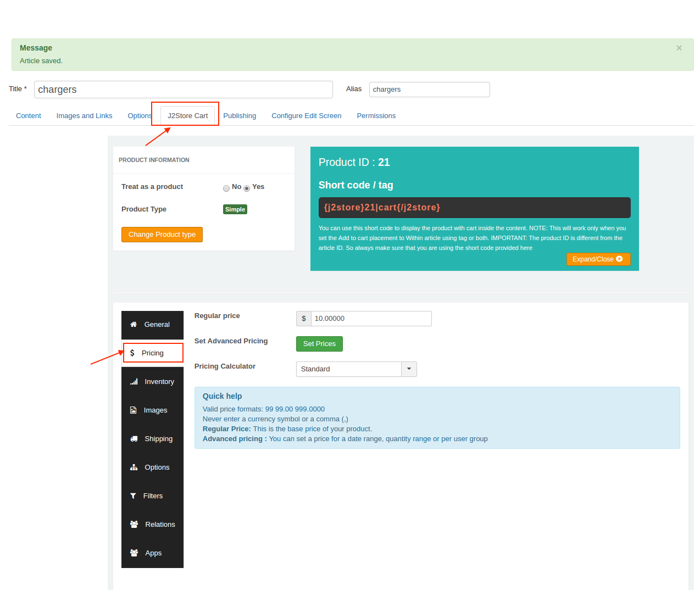Click the Change Product type button
This screenshot has width=700, height=590.
162,234
